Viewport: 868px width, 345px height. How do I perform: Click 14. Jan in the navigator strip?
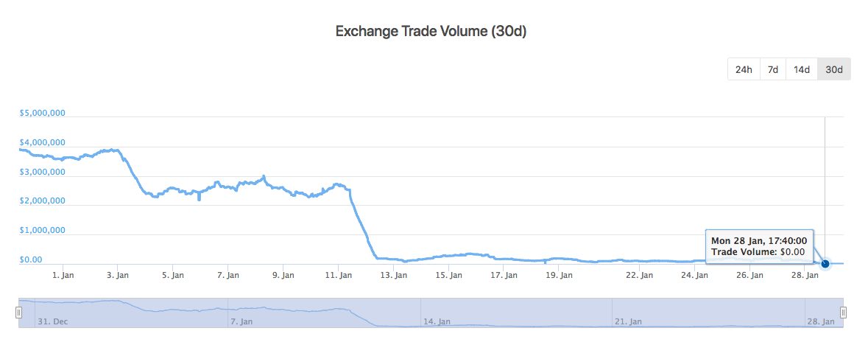[437, 321]
